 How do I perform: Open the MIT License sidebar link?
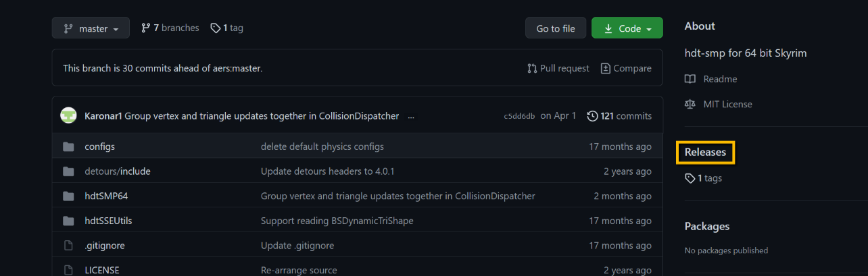point(727,104)
